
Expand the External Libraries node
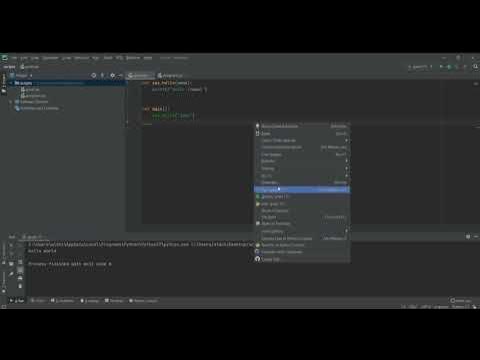pos(11,102)
